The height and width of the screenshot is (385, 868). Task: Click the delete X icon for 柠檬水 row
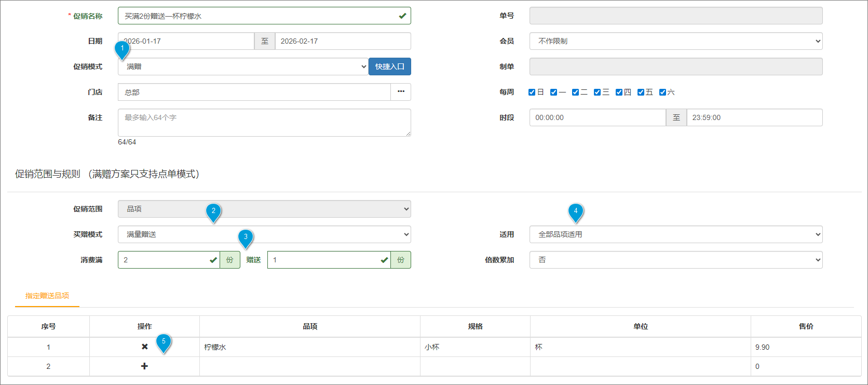coord(144,347)
